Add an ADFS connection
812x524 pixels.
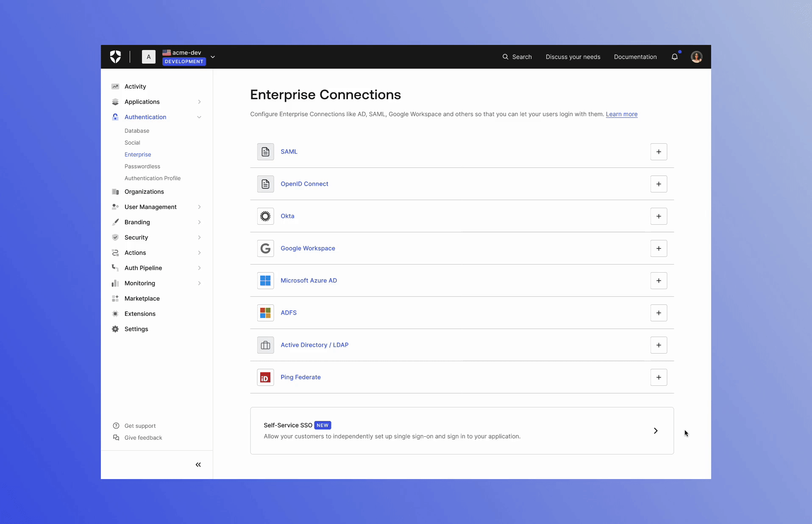pyautogui.click(x=659, y=313)
